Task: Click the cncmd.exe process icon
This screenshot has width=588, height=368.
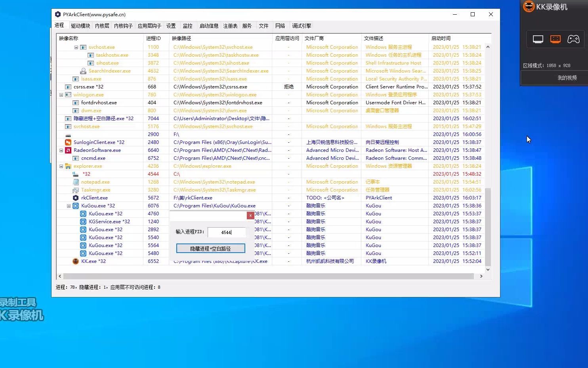Action: [x=76, y=158]
